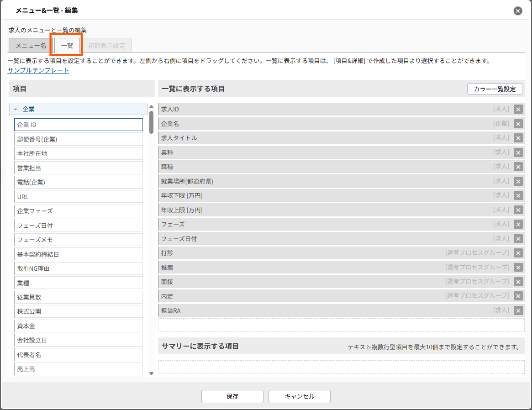Click the 担当RA row label

pyautogui.click(x=171, y=310)
